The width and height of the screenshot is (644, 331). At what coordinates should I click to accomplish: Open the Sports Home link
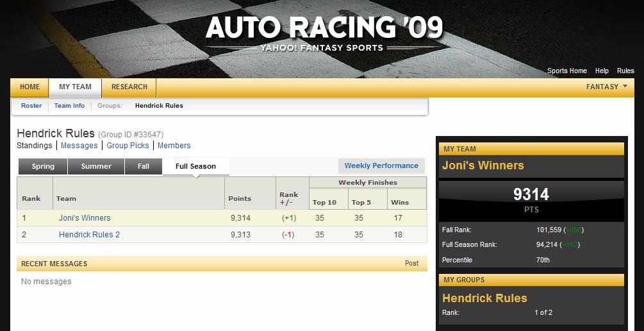(x=567, y=71)
